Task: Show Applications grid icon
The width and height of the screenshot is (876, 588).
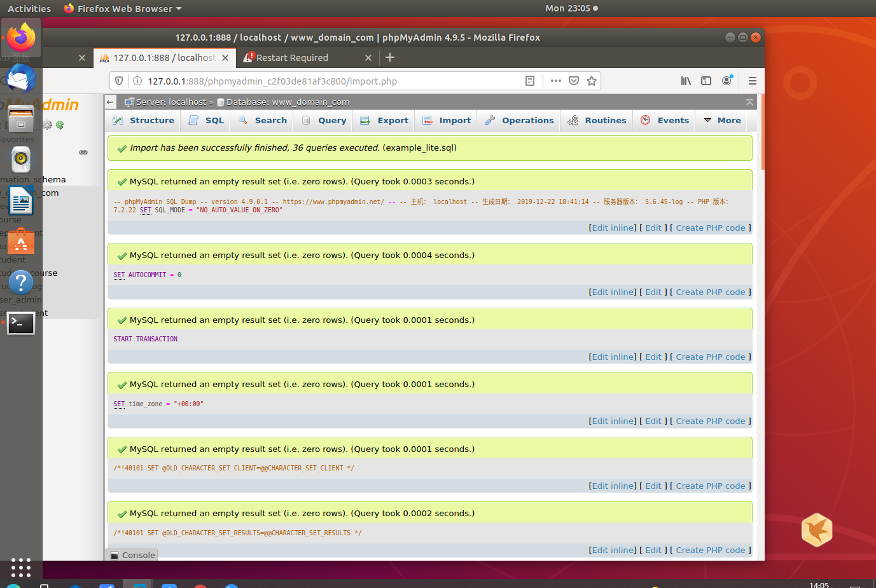Action: (x=21, y=567)
